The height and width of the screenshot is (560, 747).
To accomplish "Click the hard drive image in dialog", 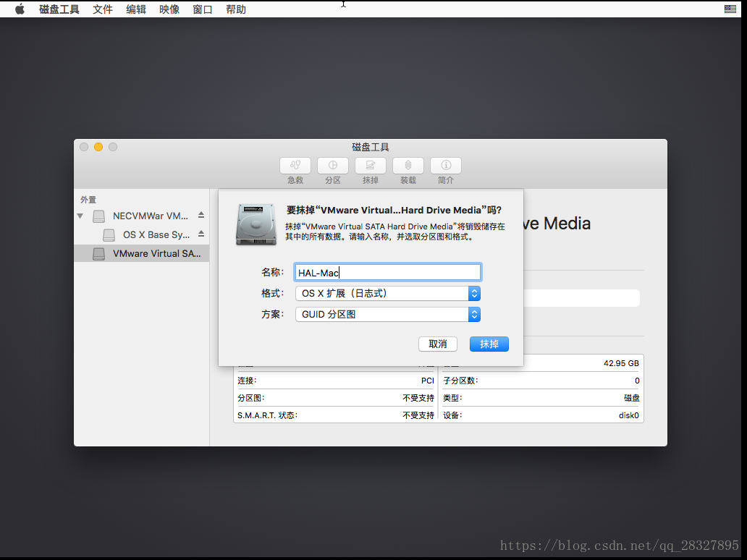I will pos(256,224).
